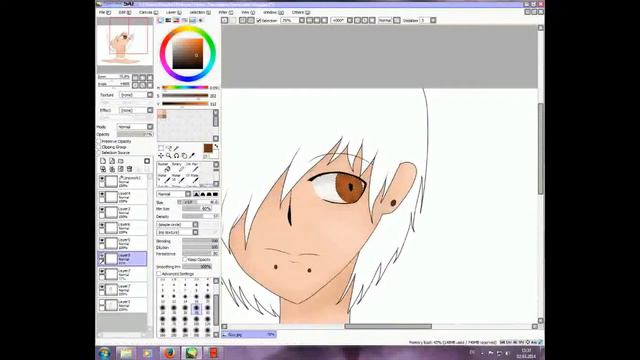Click the Windows Start button
Viewport: 640px width, 360px height.
104,353
